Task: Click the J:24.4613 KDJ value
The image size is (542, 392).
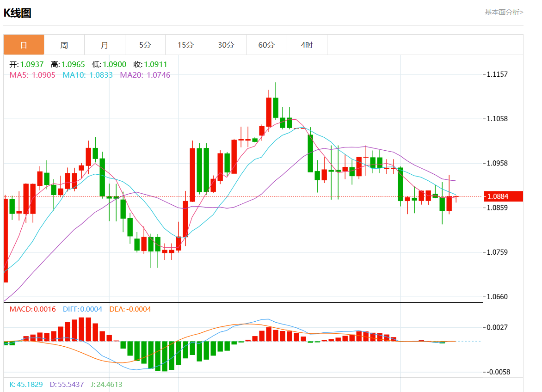Action: coord(106,385)
